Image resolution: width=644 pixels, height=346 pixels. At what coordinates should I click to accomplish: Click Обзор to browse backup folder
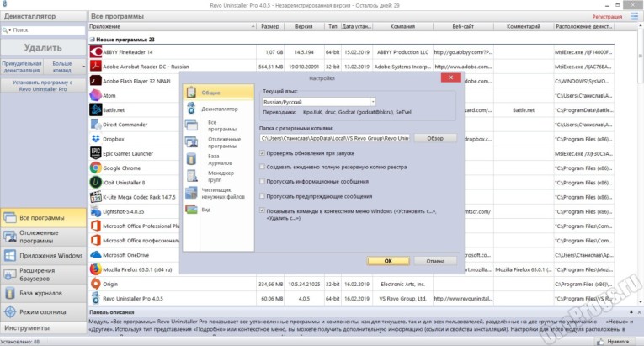[x=435, y=138]
